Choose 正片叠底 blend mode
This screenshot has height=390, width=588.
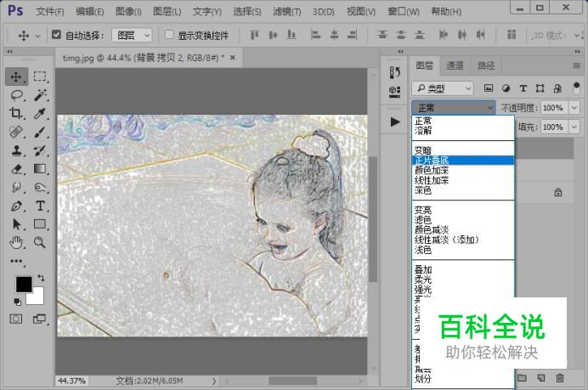[463, 161]
